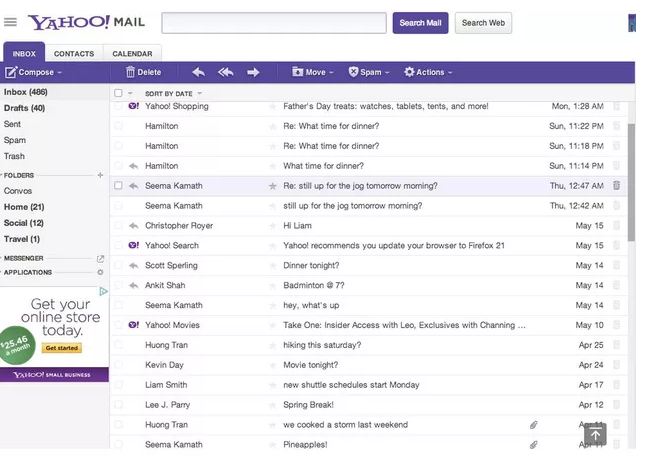Open the Spring Break! email
This screenshot has height=467, width=647.
[x=368, y=405]
